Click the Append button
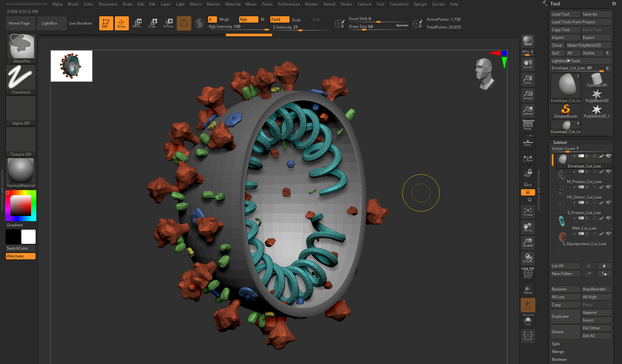The height and width of the screenshot is (364, 622). (x=596, y=313)
